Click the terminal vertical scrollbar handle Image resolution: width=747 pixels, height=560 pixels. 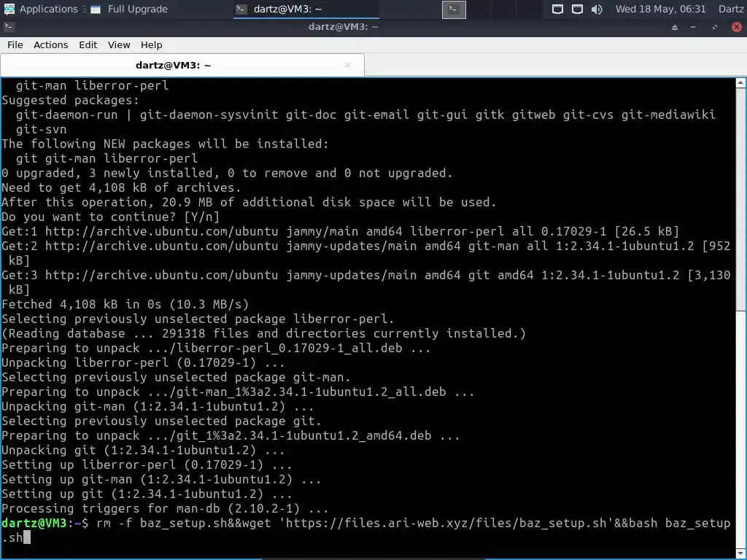[741, 199]
